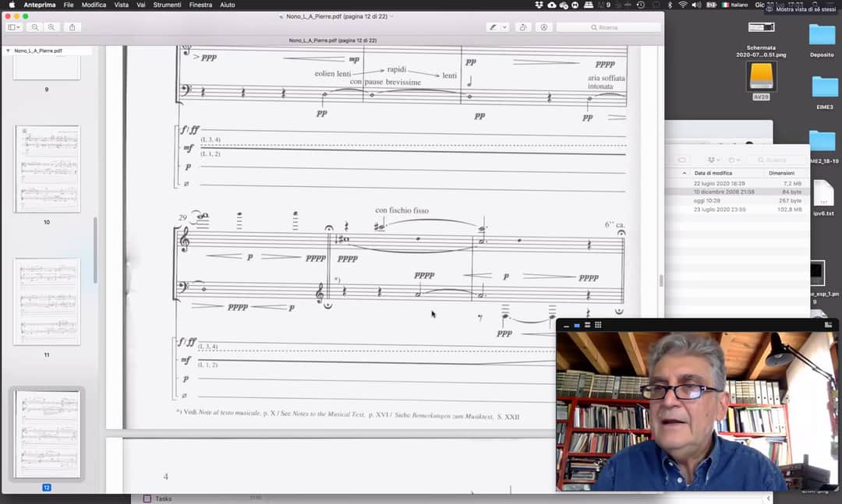This screenshot has width=842, height=504.
Task: Open sidebar view options dropdown
Action: pos(14,26)
